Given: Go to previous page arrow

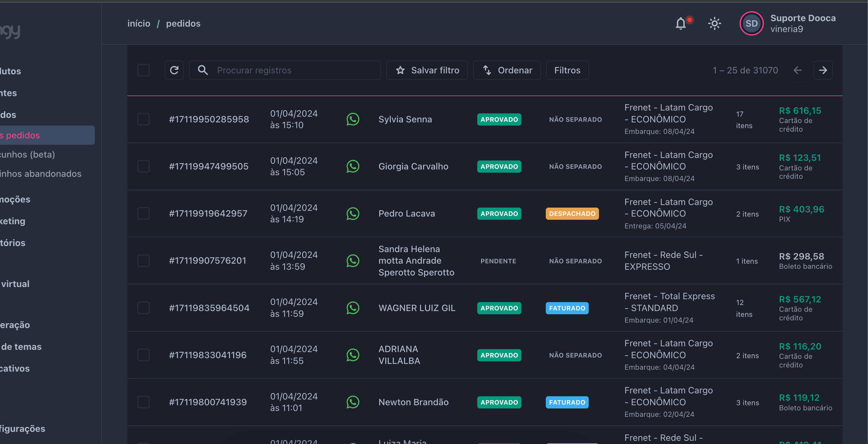Looking at the screenshot, I should 797,70.
